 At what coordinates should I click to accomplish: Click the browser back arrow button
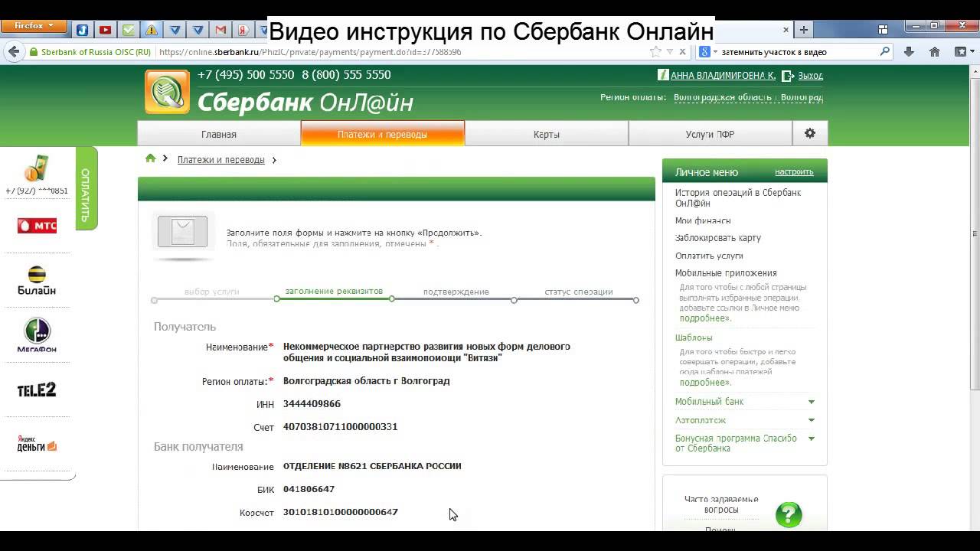pos(13,52)
